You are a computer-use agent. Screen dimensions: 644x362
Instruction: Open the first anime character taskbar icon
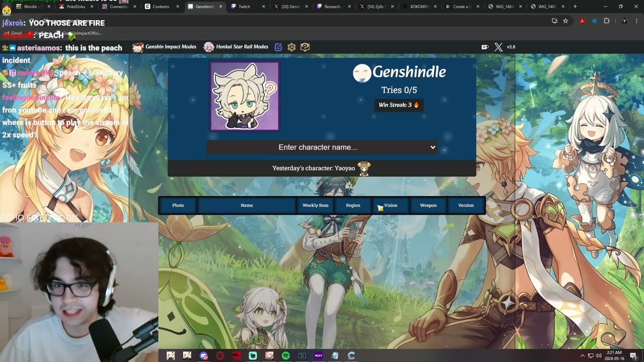(x=171, y=355)
